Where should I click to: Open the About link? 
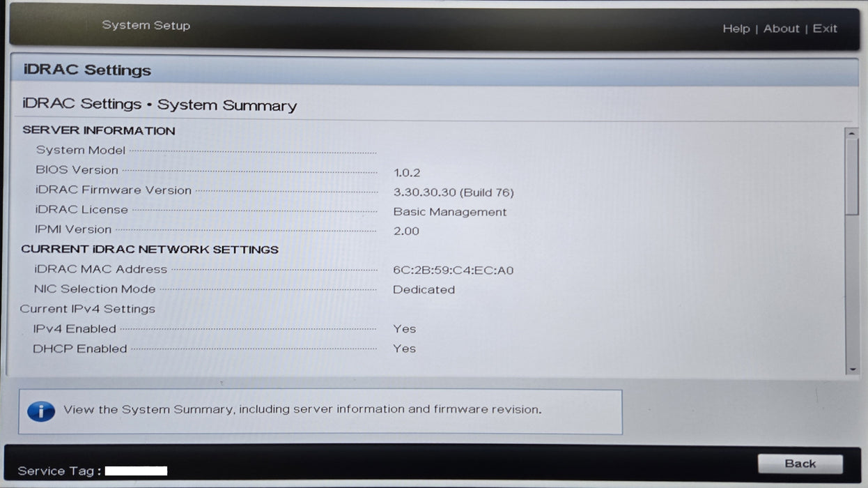pyautogui.click(x=781, y=29)
